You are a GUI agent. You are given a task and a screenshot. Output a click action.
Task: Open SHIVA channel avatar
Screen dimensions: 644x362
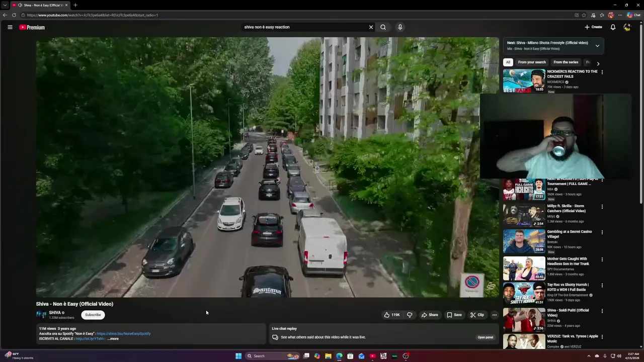point(41,315)
